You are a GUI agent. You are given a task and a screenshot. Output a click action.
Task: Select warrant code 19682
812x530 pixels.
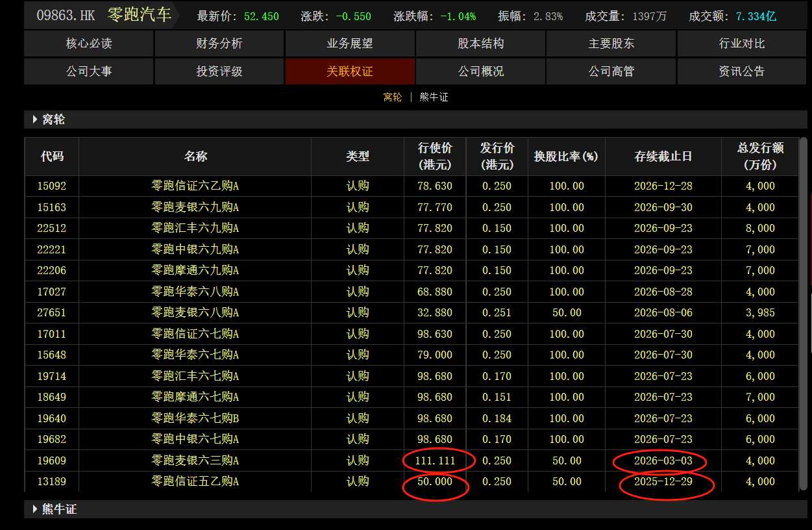pyautogui.click(x=52, y=439)
